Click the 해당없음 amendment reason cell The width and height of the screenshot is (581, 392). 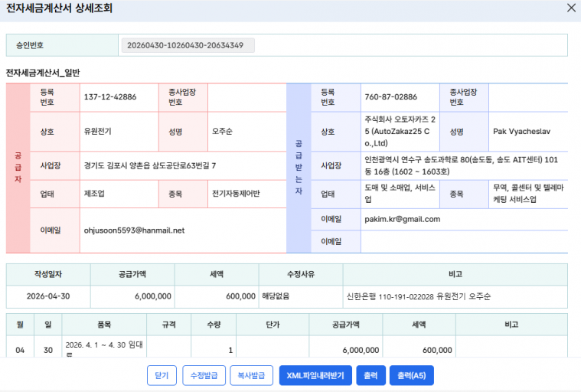[276, 296]
